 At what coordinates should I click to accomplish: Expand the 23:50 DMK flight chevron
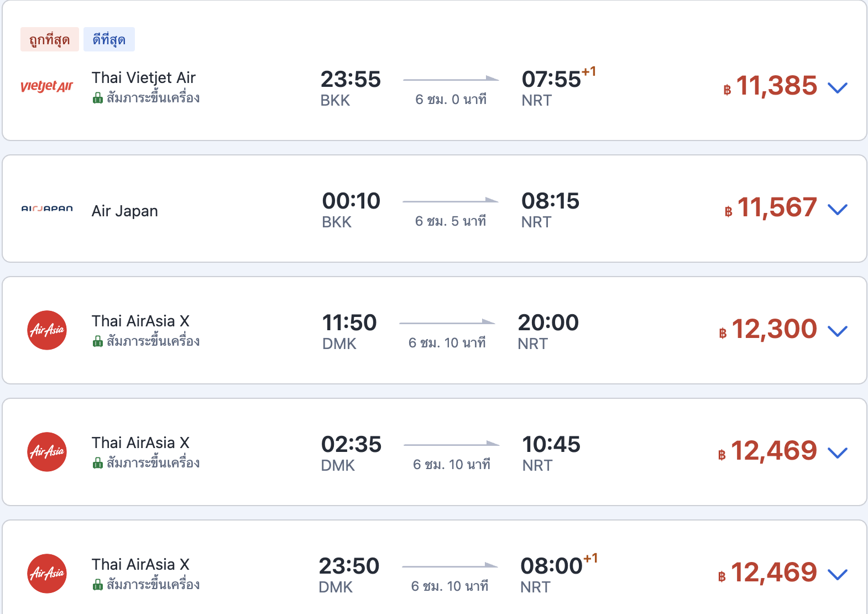(838, 574)
